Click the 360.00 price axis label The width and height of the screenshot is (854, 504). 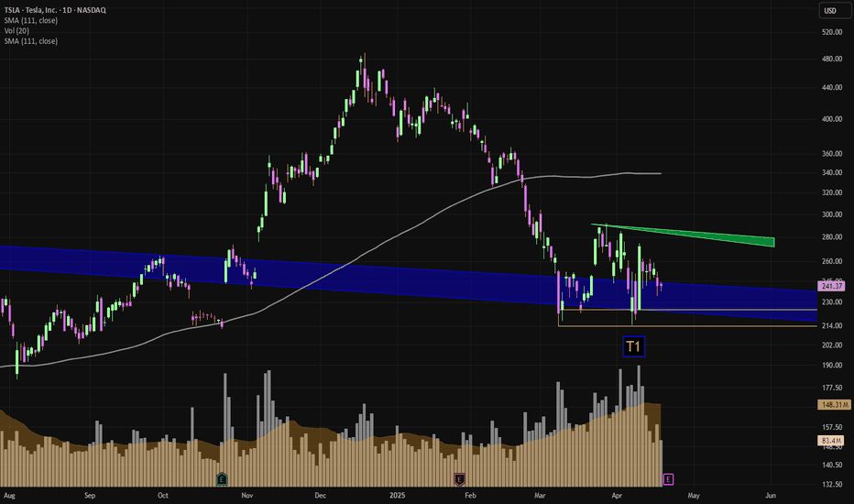tap(832, 154)
